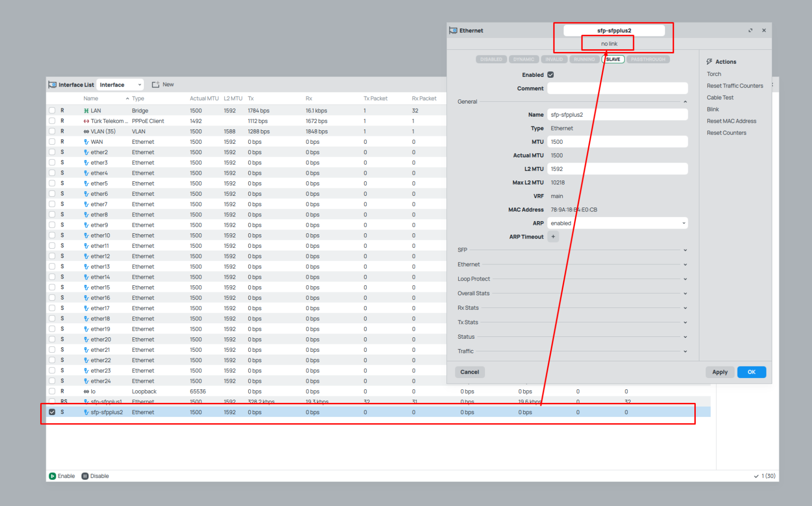This screenshot has width=812, height=506.
Task: Click the Cancel button
Action: [x=469, y=372]
